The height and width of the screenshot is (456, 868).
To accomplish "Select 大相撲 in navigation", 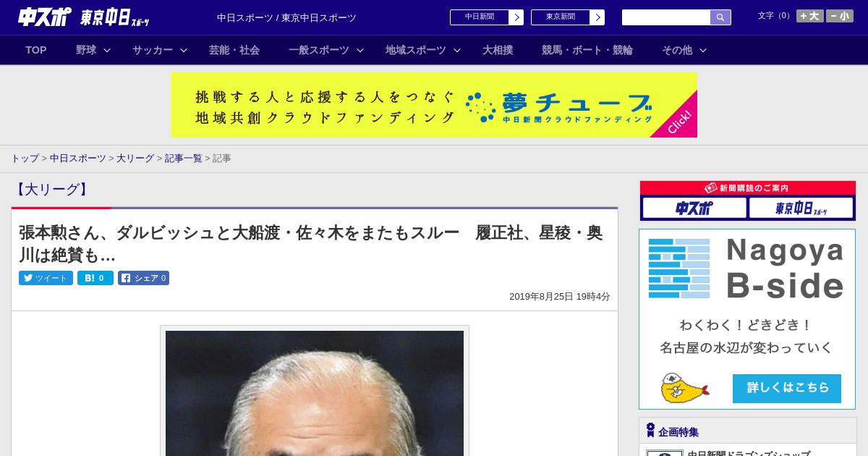I will [498, 50].
